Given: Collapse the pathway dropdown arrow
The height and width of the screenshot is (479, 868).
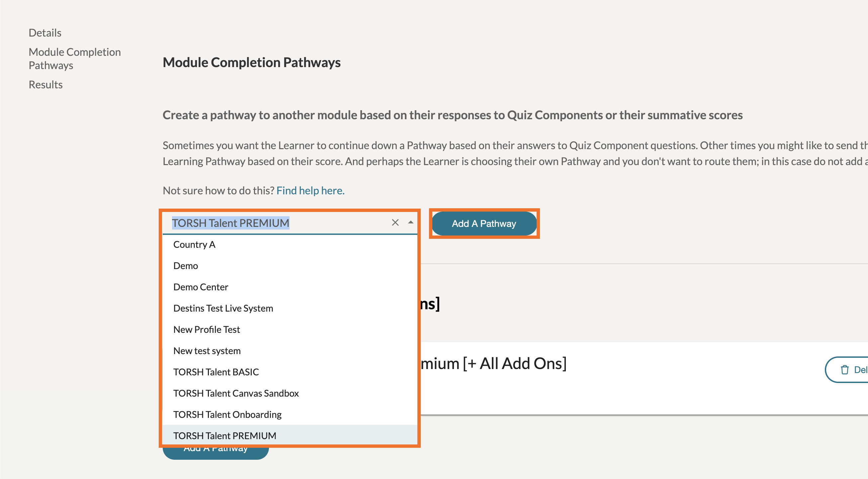Looking at the screenshot, I should 410,223.
